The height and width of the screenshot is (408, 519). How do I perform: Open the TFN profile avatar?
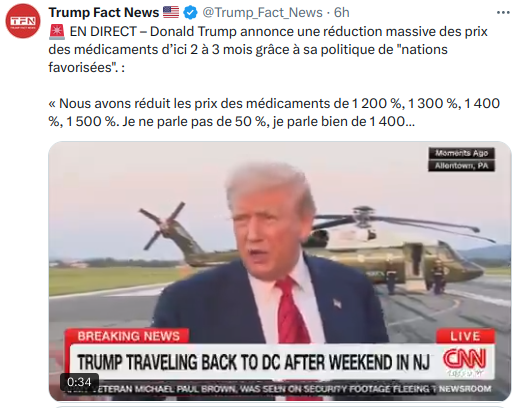[x=23, y=21]
